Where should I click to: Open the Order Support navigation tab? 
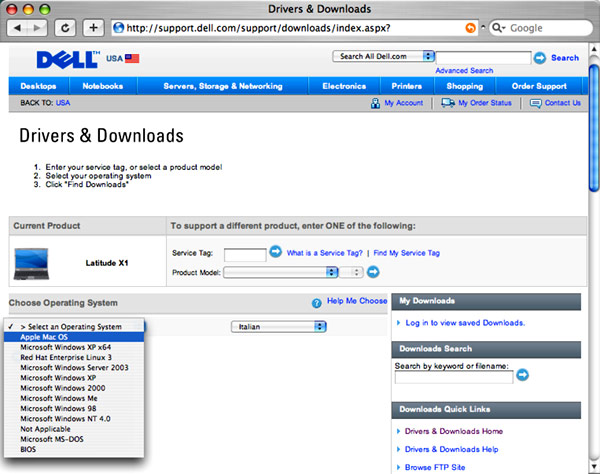pos(539,86)
